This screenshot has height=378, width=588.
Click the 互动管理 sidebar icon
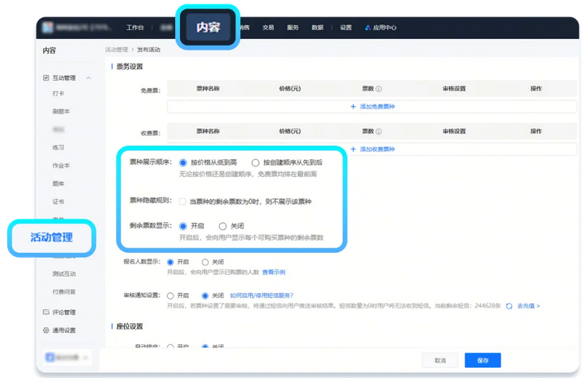(46, 78)
